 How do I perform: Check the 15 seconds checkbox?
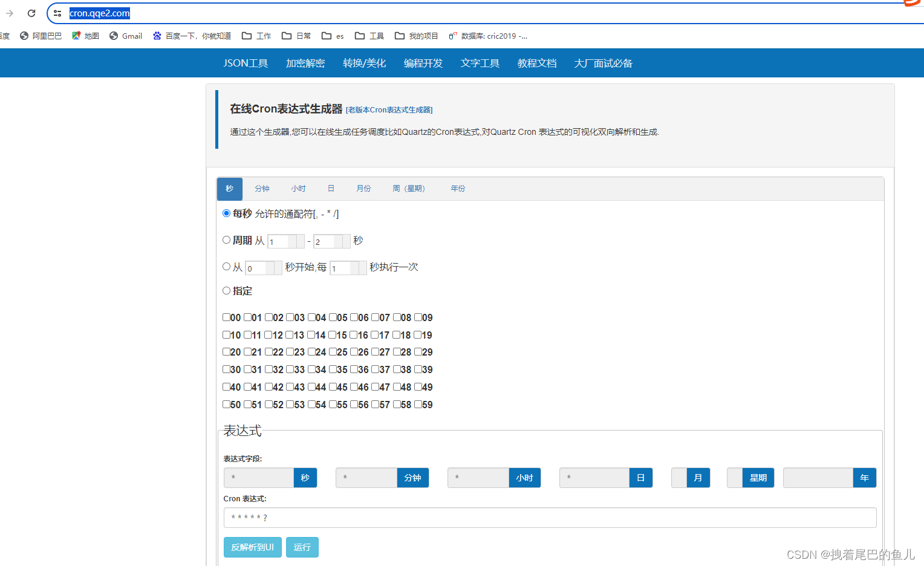[x=333, y=335]
